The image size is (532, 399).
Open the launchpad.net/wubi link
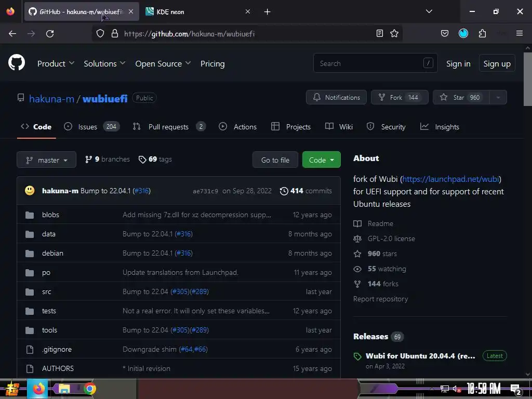click(450, 179)
